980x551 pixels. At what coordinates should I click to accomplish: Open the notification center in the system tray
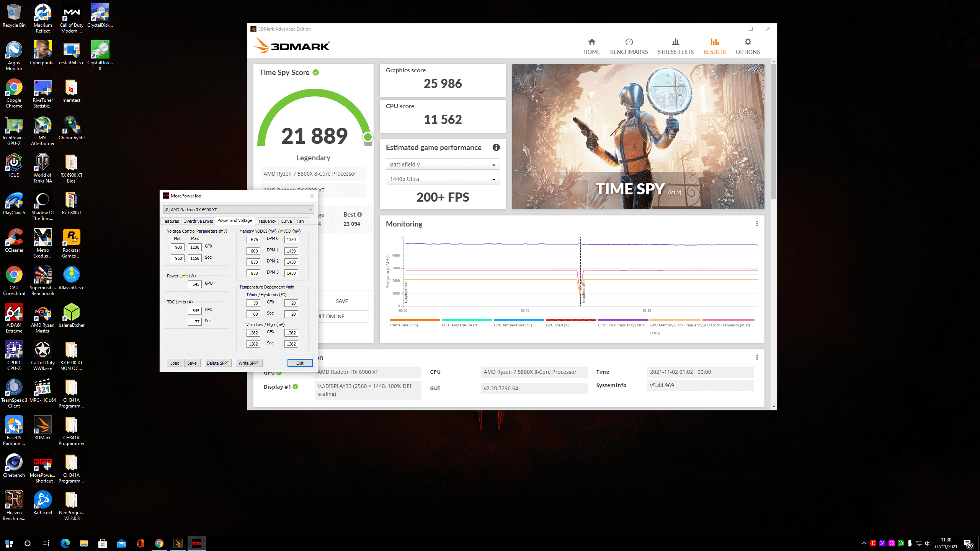tap(969, 543)
